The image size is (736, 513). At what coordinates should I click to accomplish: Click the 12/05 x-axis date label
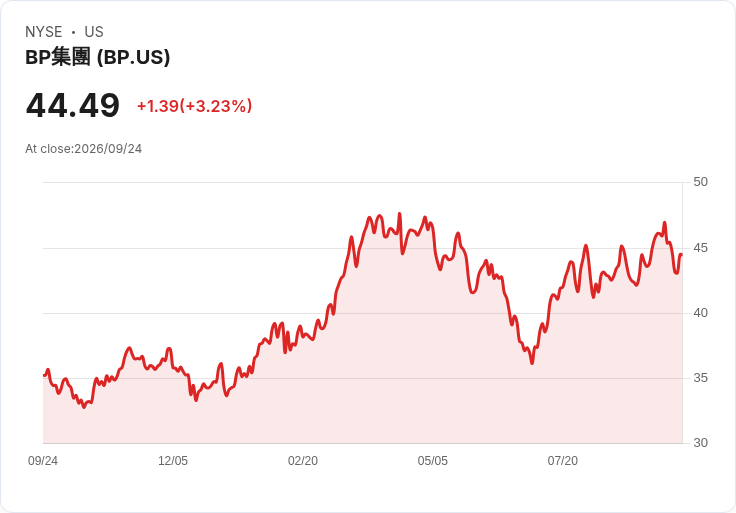point(173,461)
